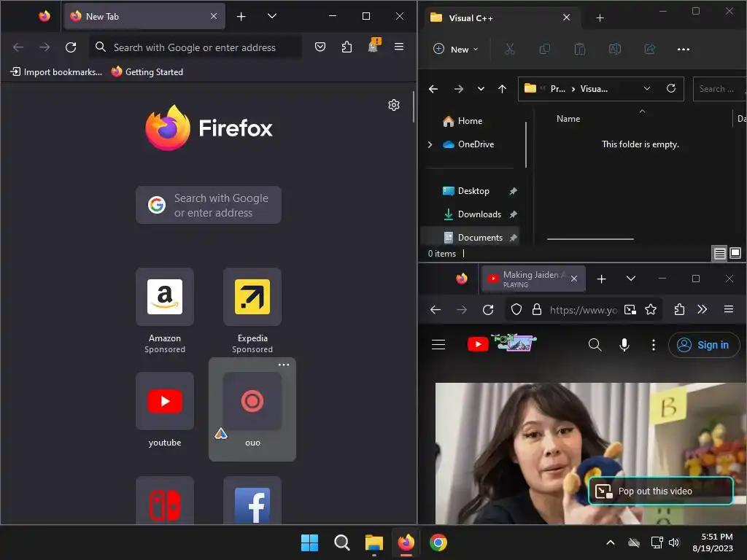This screenshot has height=560, width=747.
Task: Open Pocket saves in left Firefox toolbar
Action: pos(320,47)
